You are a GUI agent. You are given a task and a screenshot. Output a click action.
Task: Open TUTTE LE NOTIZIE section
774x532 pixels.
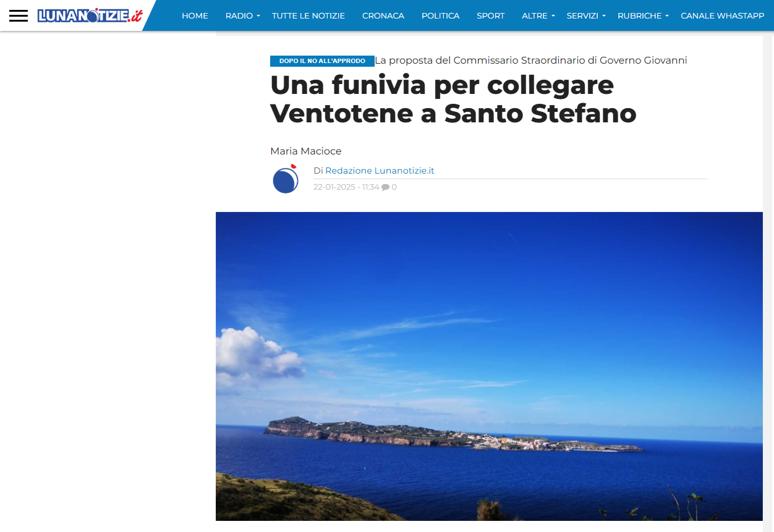pos(308,15)
